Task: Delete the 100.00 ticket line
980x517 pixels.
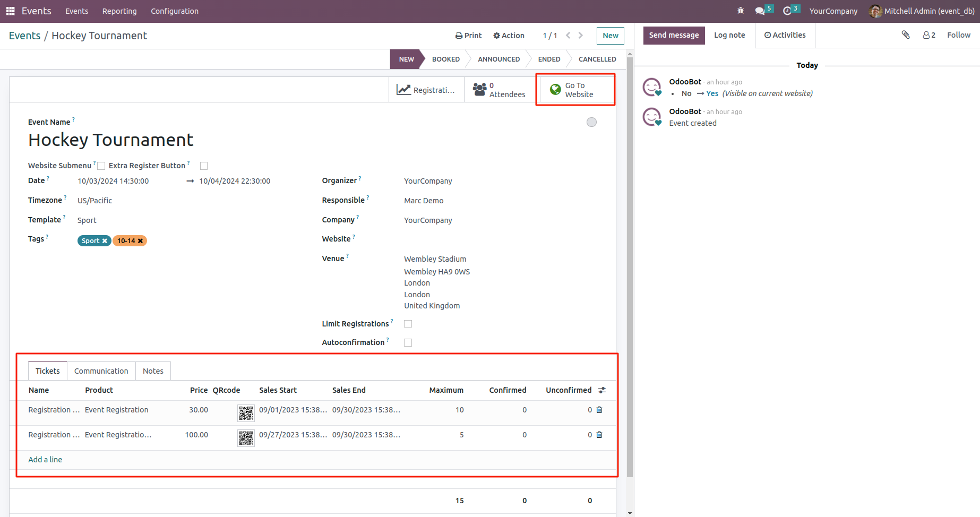Action: click(x=599, y=435)
